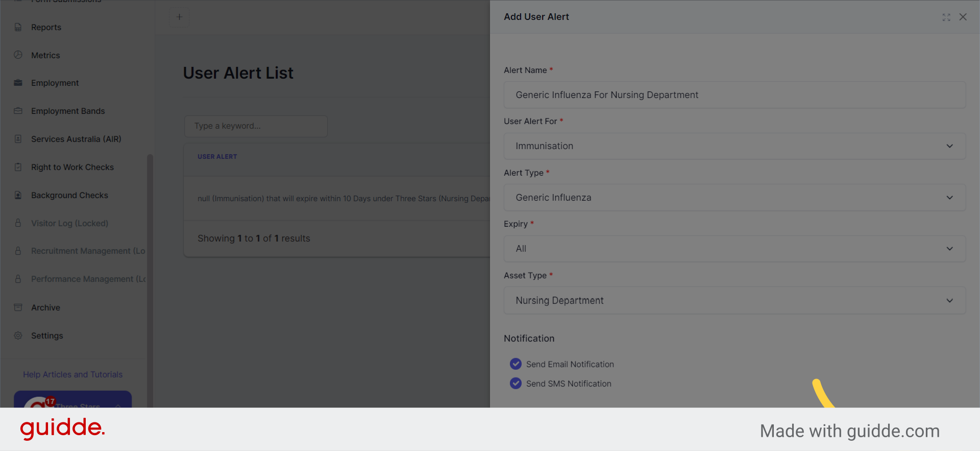Open the Expiry dropdown
The width and height of the screenshot is (980, 451).
click(x=734, y=249)
